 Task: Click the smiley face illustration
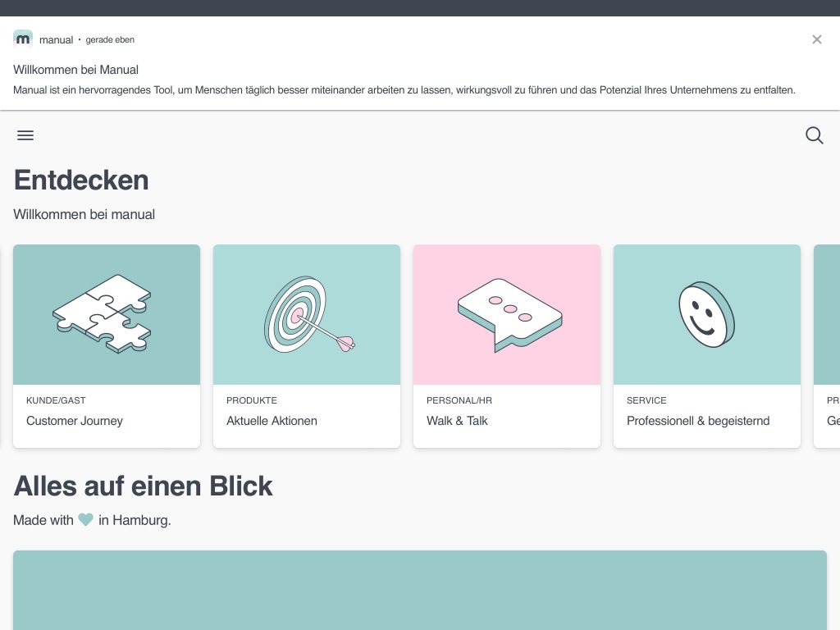click(x=706, y=314)
